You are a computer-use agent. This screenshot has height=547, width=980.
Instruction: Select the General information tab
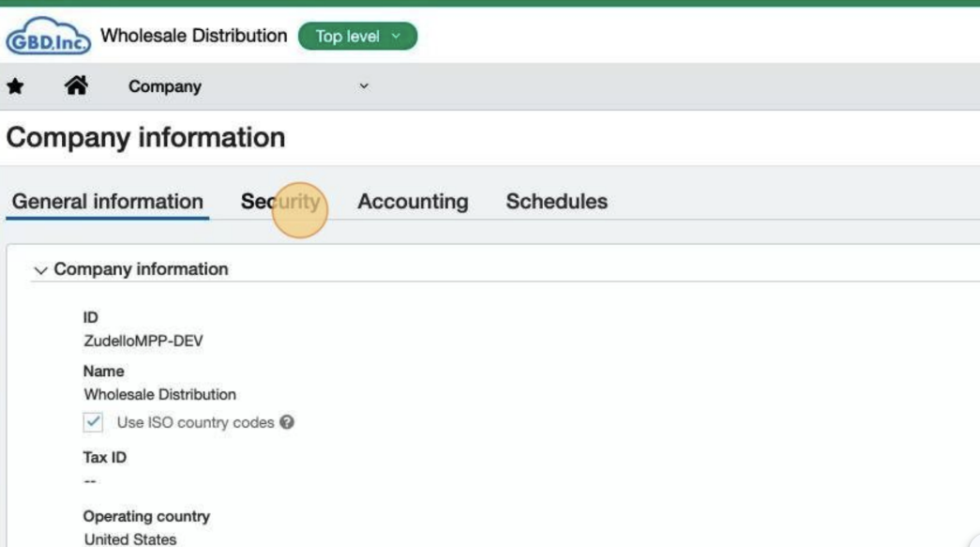coord(108,202)
